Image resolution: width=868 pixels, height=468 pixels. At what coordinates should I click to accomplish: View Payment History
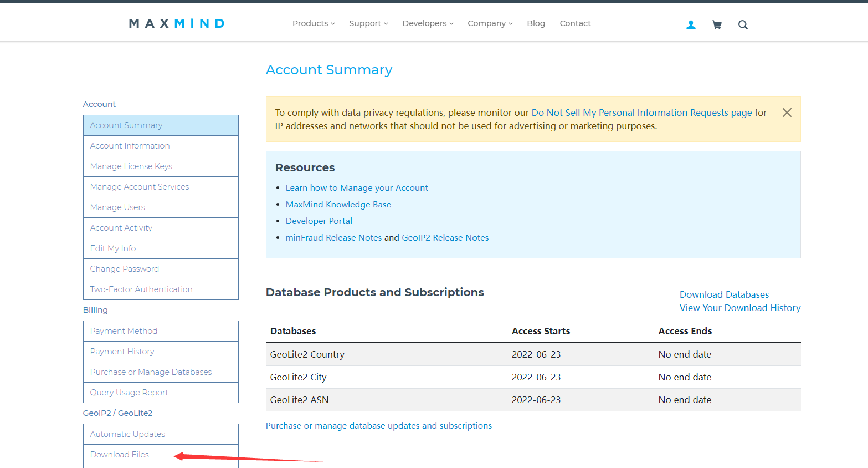click(x=161, y=352)
